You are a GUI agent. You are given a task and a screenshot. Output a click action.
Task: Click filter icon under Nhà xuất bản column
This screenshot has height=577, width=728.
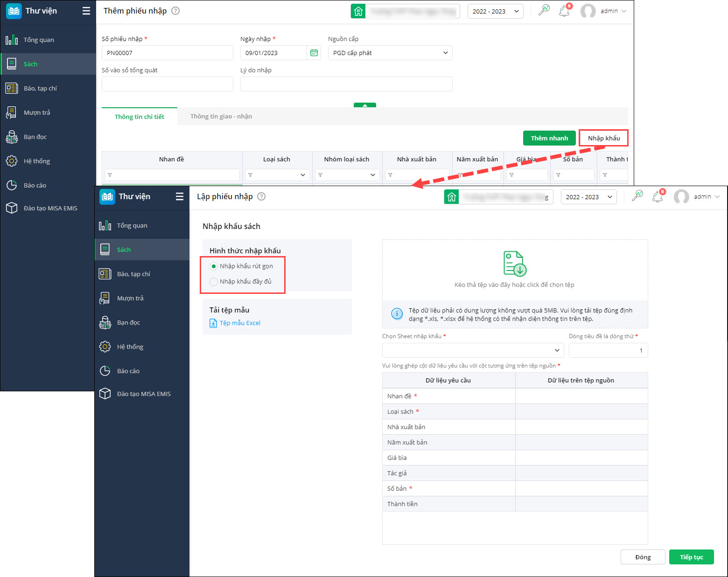(x=390, y=175)
